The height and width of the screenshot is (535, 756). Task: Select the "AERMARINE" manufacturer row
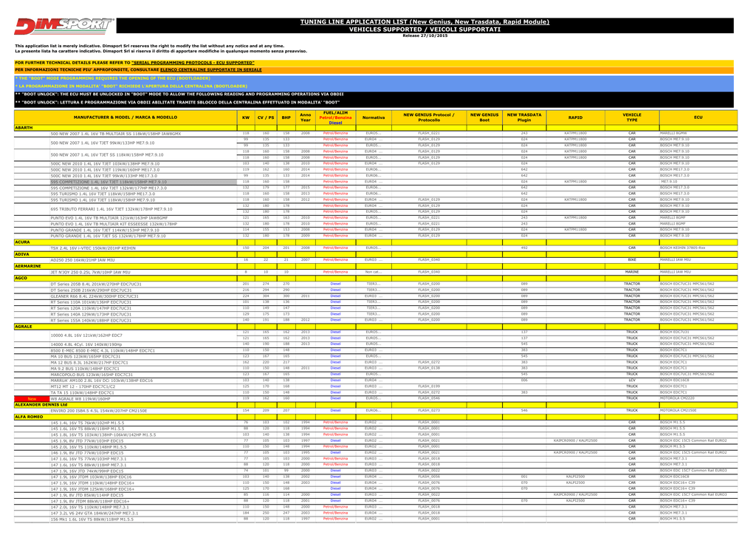point(376,266)
